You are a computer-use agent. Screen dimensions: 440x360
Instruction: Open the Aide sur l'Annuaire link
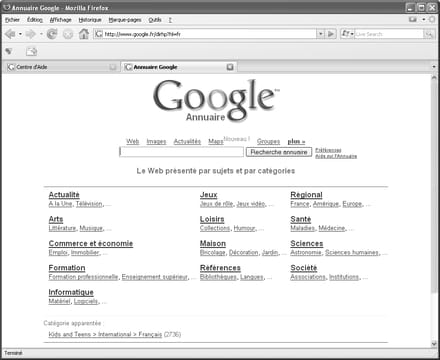pos(336,156)
